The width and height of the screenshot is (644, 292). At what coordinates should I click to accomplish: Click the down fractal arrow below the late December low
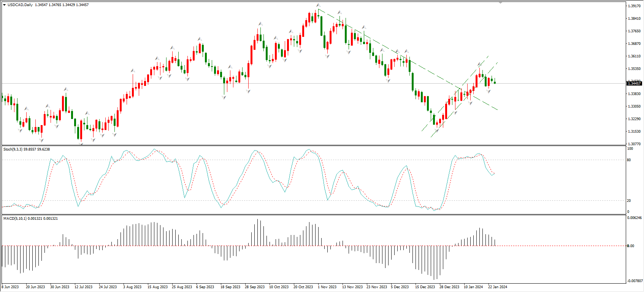(x=436, y=131)
